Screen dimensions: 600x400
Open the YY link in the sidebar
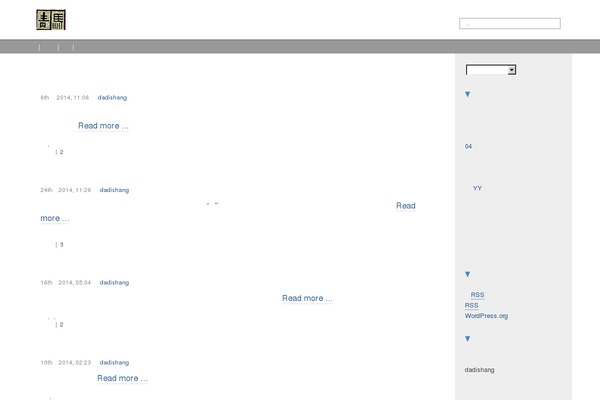coord(477,188)
